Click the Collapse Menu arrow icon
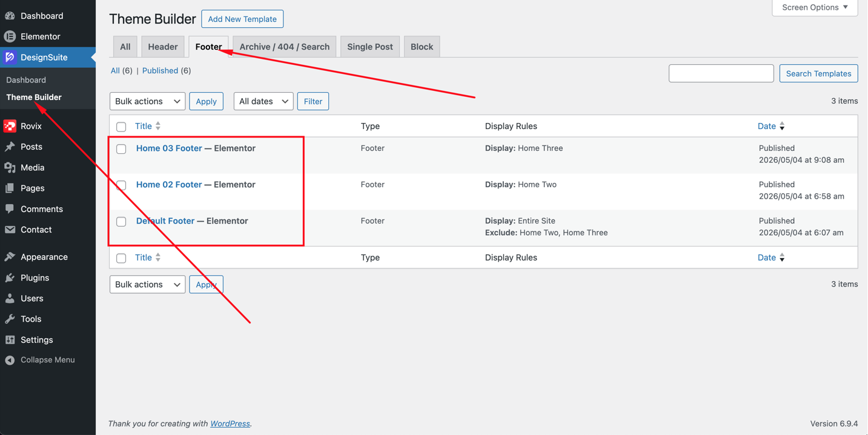The image size is (868, 435). (10, 360)
